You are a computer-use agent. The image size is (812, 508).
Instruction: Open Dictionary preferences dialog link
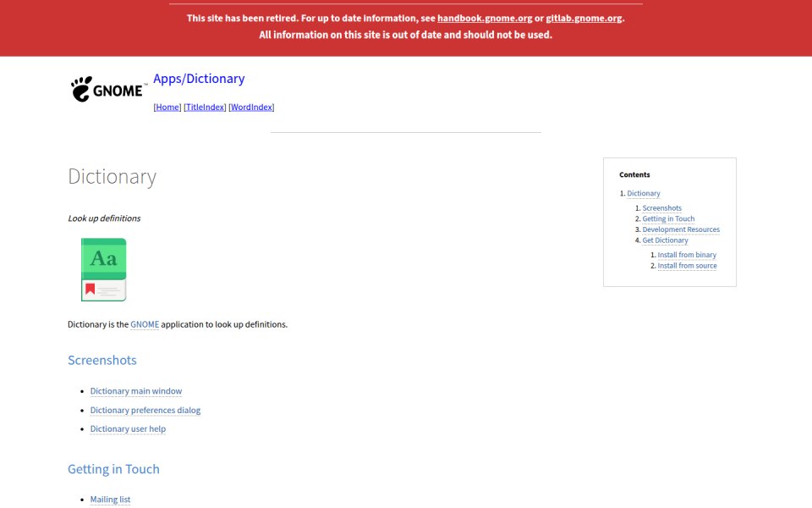click(145, 410)
